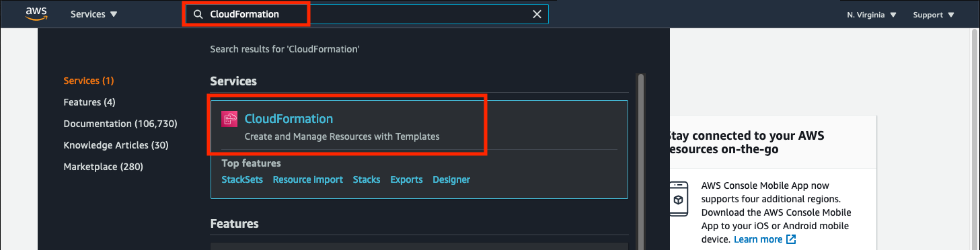Click the search magnifier icon
The width and height of the screenshot is (980, 250).
[198, 14]
